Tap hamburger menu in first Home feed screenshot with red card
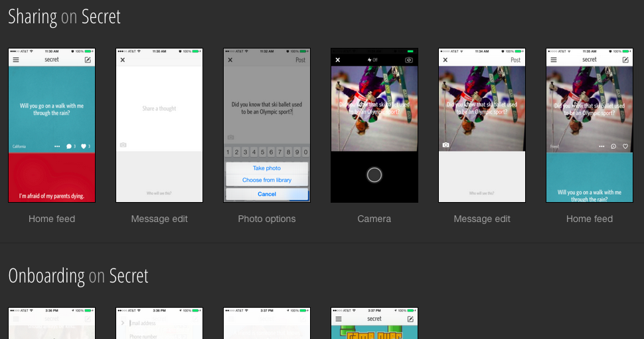 coord(16,60)
